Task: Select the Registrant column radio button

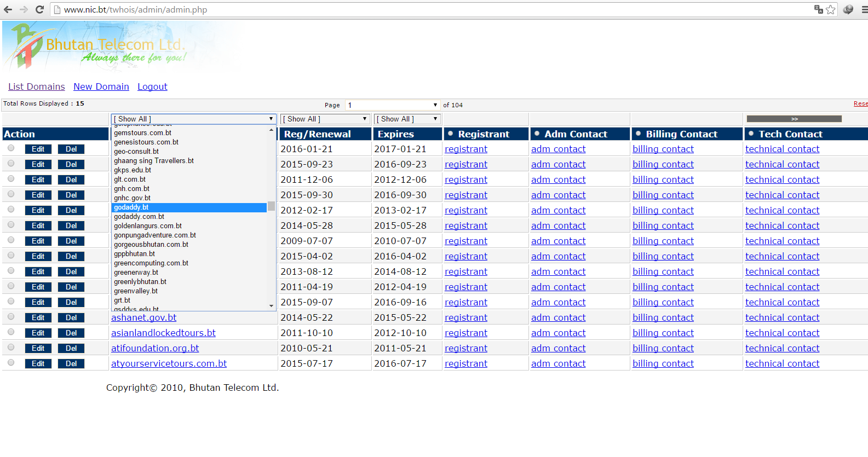Action: [450, 134]
